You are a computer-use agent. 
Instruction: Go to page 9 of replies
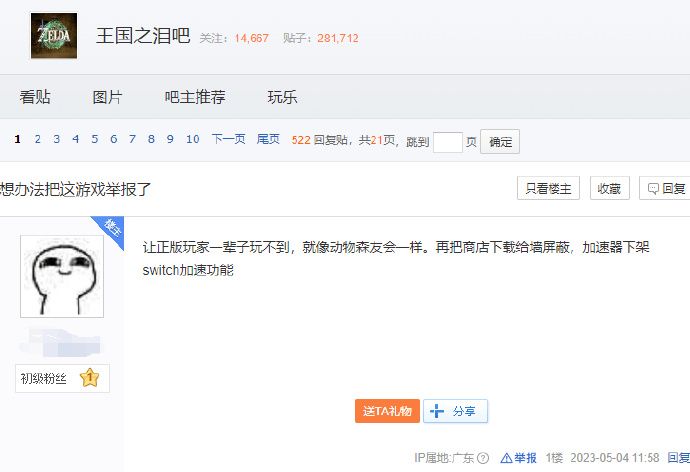coord(170,139)
